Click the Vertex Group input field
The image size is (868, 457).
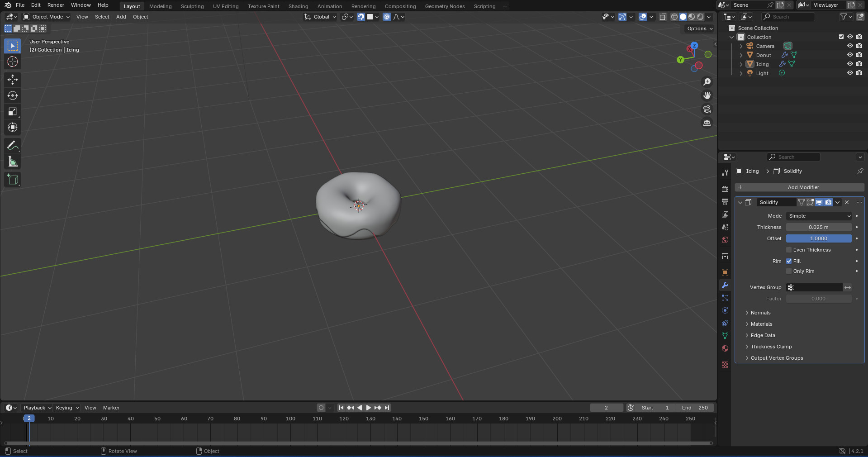tap(814, 287)
